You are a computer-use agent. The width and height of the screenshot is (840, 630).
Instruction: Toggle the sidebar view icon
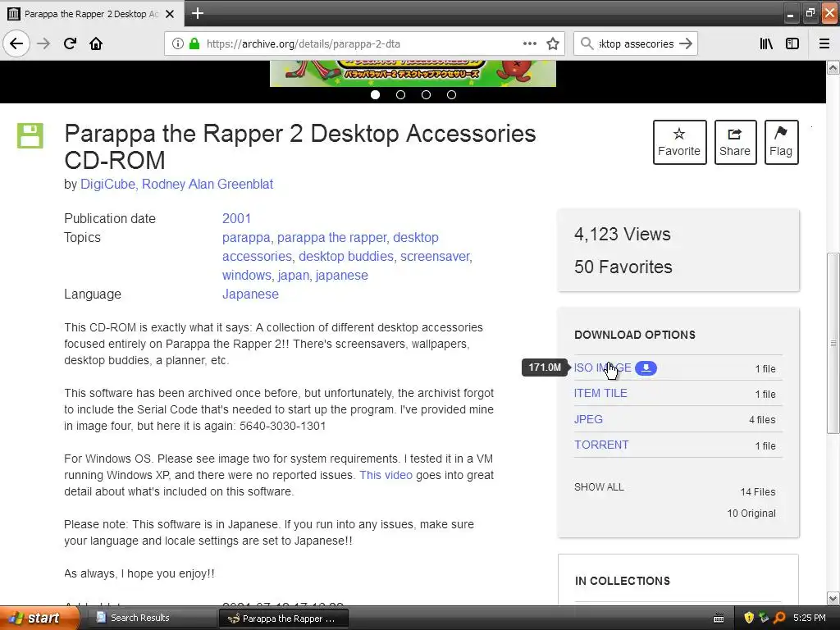tap(792, 43)
